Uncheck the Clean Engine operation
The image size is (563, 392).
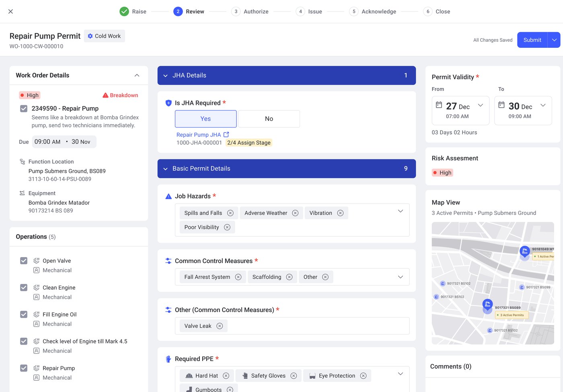tap(24, 288)
